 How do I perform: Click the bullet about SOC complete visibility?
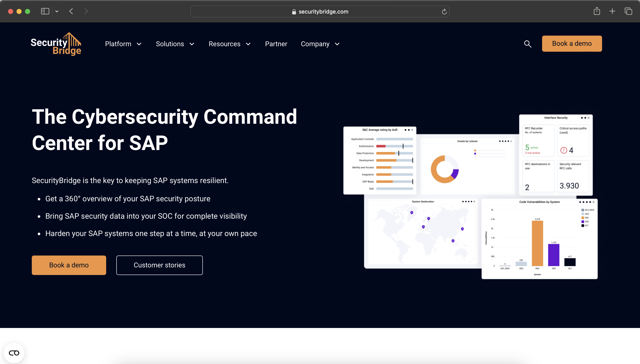point(146,216)
